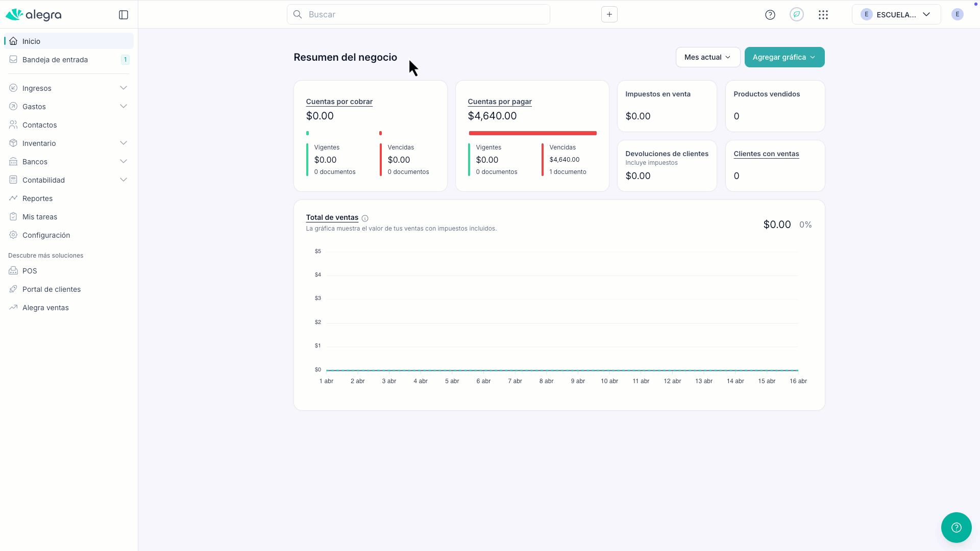This screenshot has width=980, height=551.
Task: Open the apps grid icon
Action: (x=823, y=15)
